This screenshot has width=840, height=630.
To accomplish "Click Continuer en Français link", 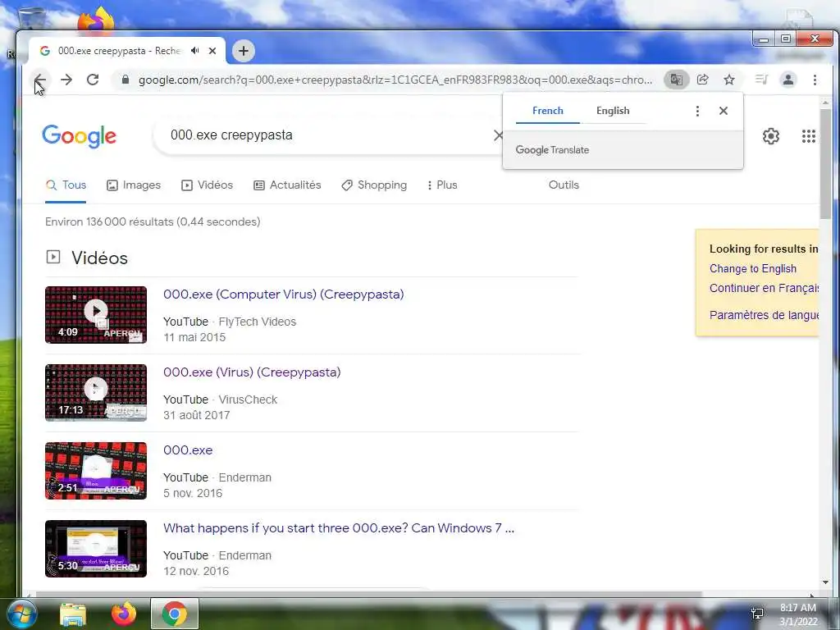I will click(x=764, y=288).
